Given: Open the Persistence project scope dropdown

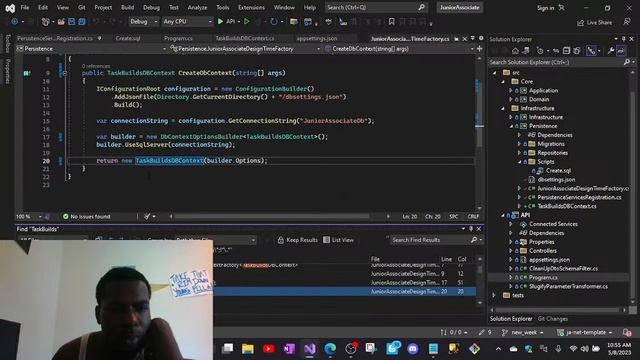Looking at the screenshot, I should [91, 49].
